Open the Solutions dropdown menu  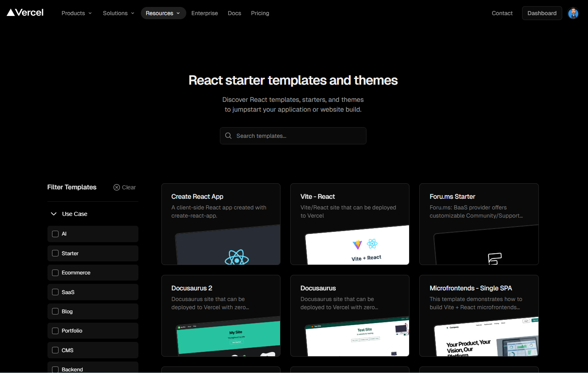point(119,13)
